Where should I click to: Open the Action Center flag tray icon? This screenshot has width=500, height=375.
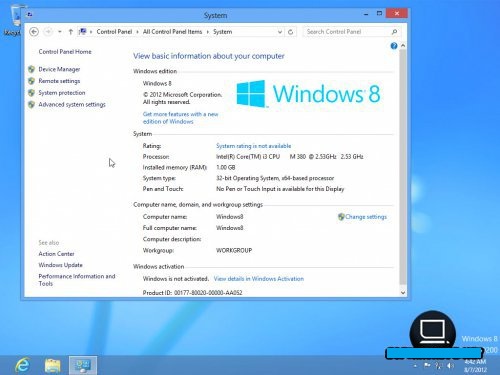427,365
